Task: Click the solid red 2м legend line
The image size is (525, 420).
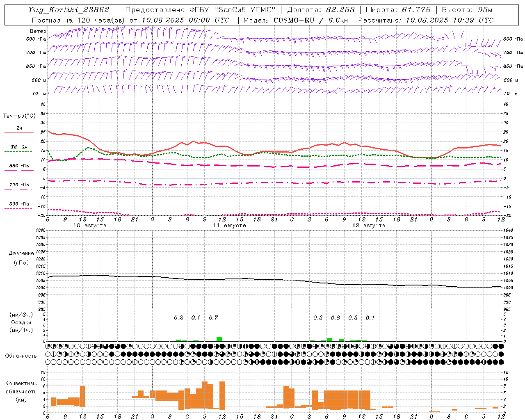Action: [19, 132]
